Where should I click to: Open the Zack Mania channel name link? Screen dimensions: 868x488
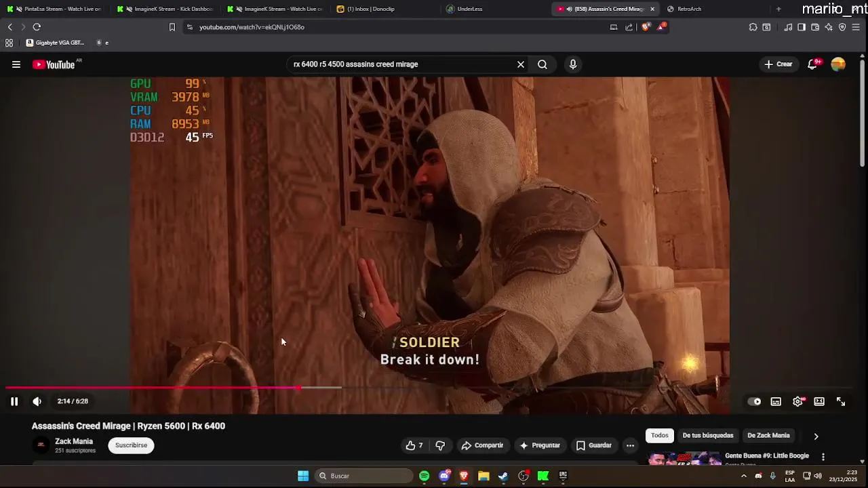(74, 441)
